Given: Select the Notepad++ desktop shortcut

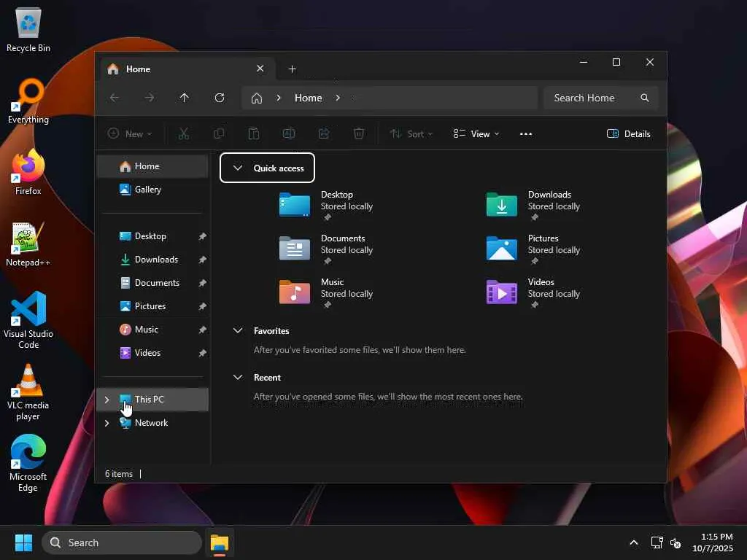Looking at the screenshot, I should (x=28, y=244).
